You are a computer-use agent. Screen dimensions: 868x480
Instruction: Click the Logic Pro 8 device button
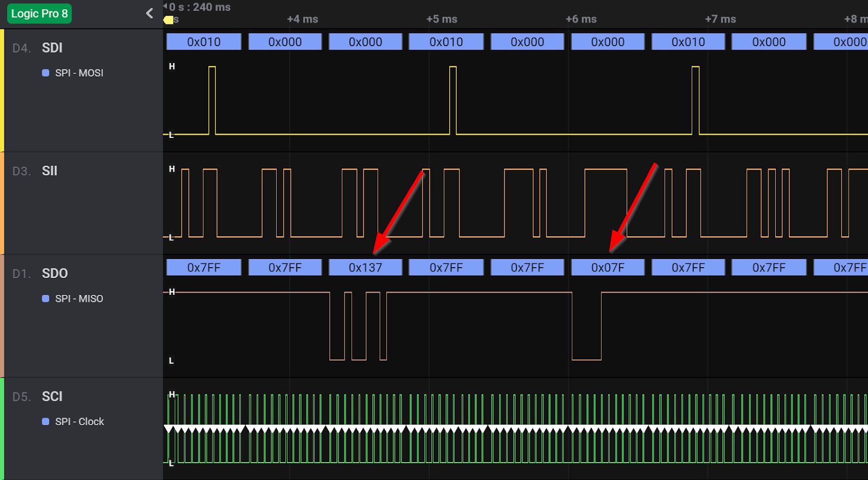click(x=39, y=14)
